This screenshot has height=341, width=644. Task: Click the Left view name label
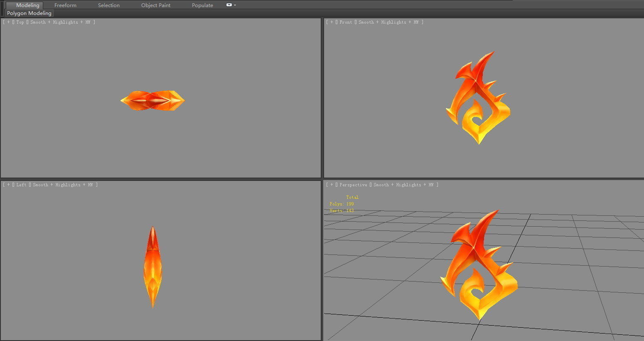point(21,185)
